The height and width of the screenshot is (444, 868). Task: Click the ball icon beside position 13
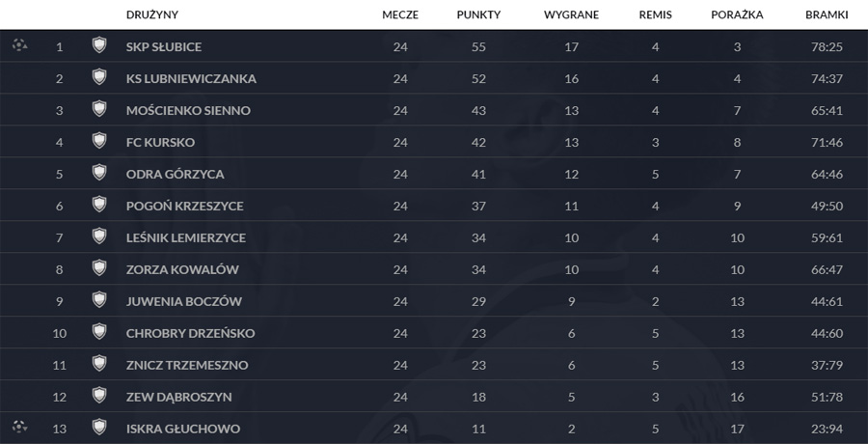pos(19,426)
